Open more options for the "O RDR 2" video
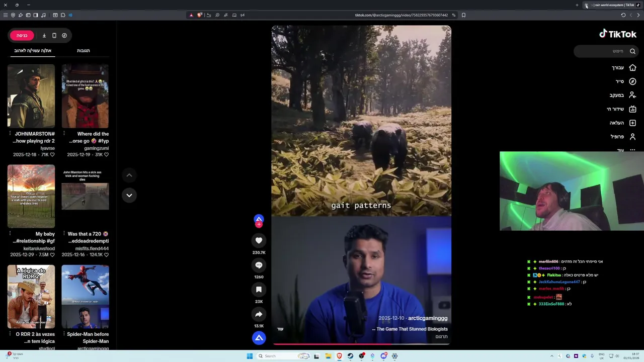The width and height of the screenshot is (644, 362). 10,334
